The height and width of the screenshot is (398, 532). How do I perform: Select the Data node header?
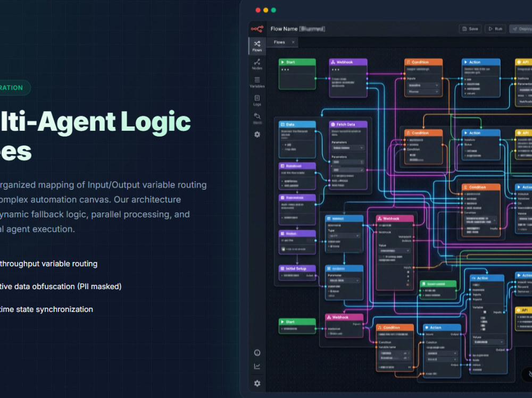click(297, 124)
